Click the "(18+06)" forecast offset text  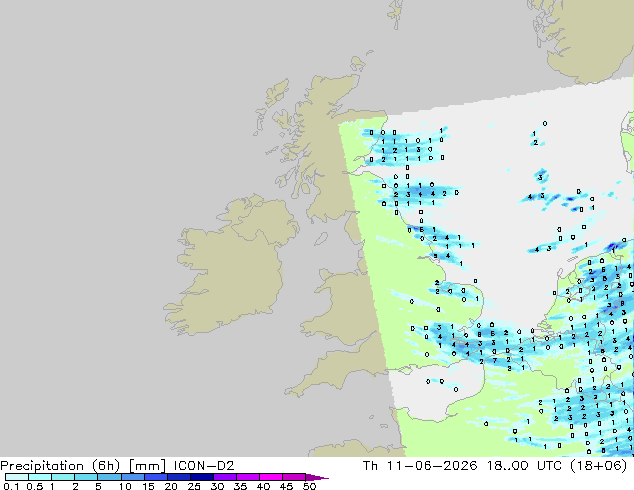coord(598,466)
